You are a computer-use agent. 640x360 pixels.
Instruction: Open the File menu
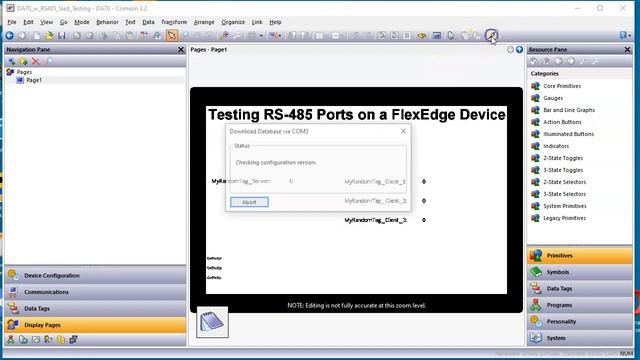(x=12, y=22)
